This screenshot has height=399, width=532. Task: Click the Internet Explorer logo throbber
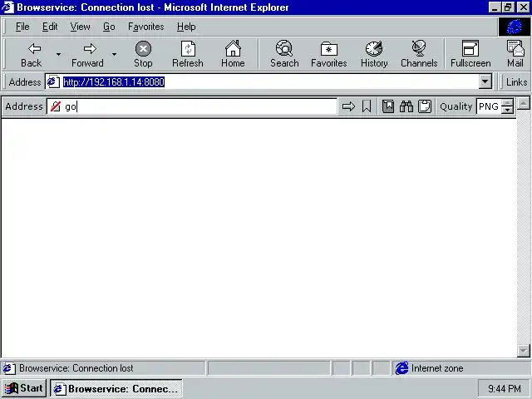pyautogui.click(x=514, y=27)
